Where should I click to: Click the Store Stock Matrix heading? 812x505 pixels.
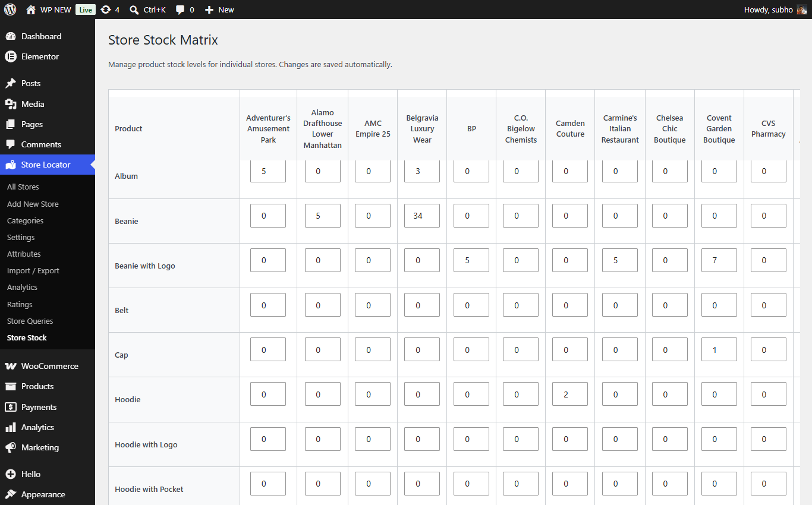point(163,40)
